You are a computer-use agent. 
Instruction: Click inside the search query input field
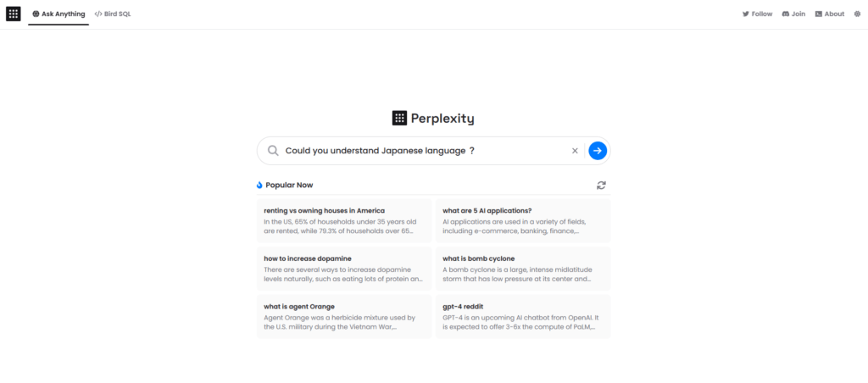tap(424, 151)
